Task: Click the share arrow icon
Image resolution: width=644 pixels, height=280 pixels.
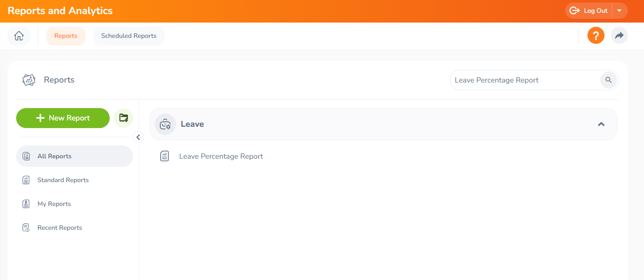Action: pyautogui.click(x=619, y=35)
